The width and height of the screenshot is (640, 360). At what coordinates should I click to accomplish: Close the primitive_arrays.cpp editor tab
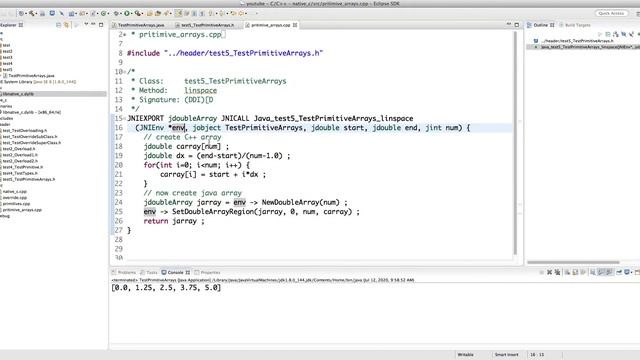295,25
